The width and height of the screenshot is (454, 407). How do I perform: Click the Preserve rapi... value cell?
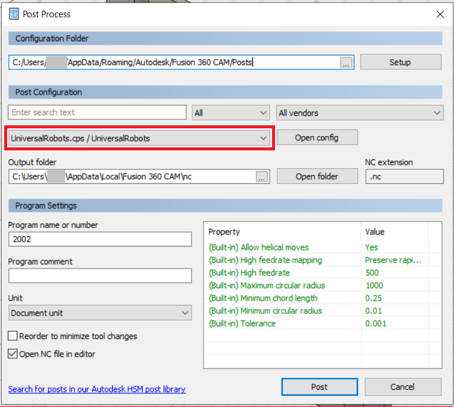click(x=393, y=260)
